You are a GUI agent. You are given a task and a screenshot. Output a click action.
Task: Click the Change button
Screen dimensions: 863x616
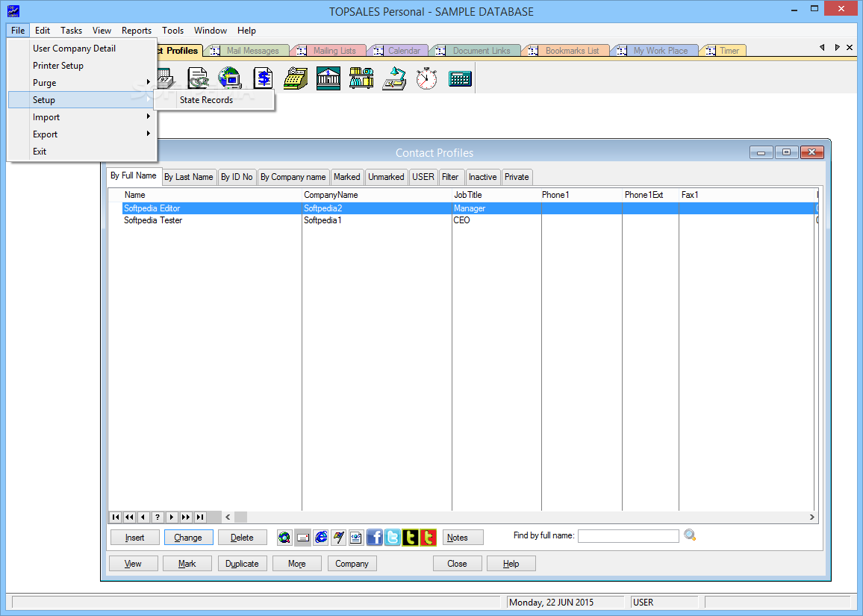click(x=188, y=538)
